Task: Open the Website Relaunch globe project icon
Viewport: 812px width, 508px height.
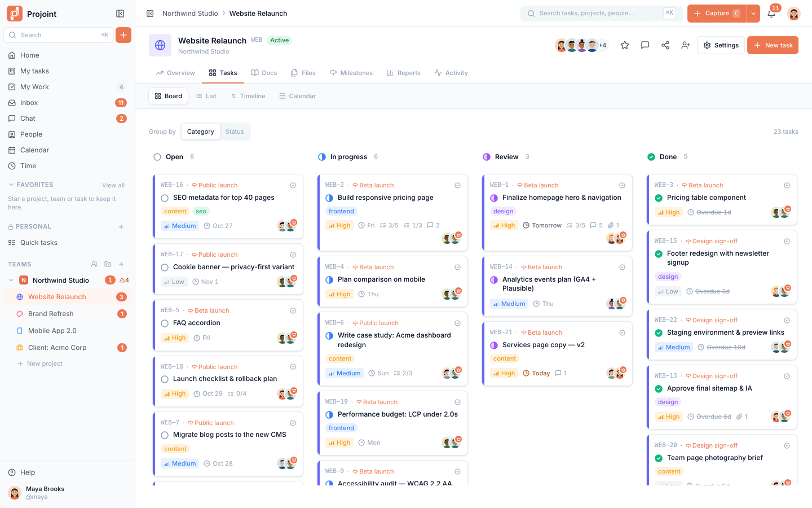Action: pos(160,45)
